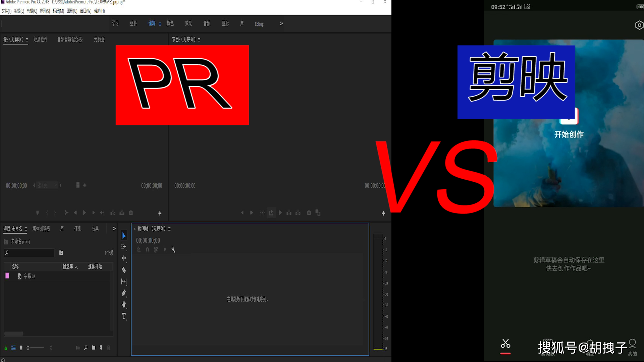644x362 pixels.
Task: Open 编辑 workspace menu icon
Action: pyautogui.click(x=160, y=24)
